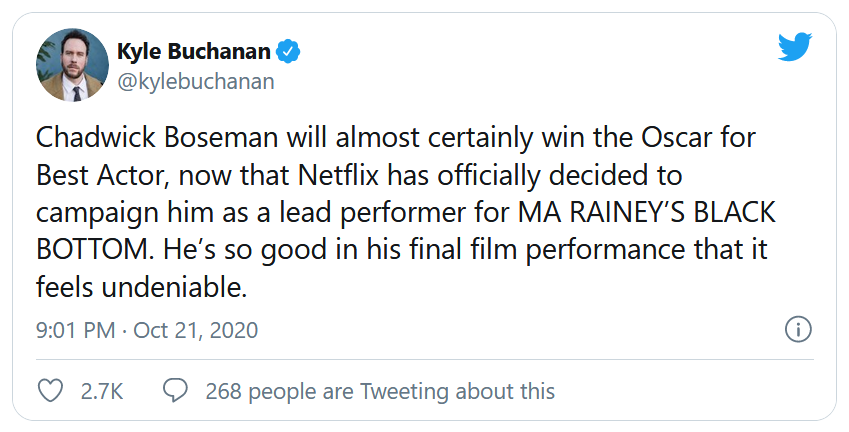Click the 9:01 PM timestamp
Screen dimensions: 849x432
point(75,330)
